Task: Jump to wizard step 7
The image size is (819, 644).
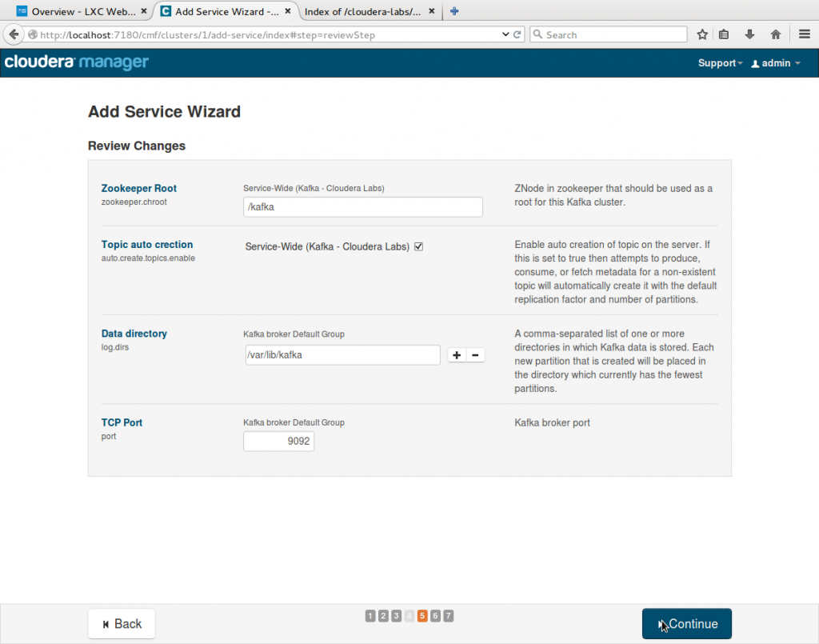Action: coord(448,616)
